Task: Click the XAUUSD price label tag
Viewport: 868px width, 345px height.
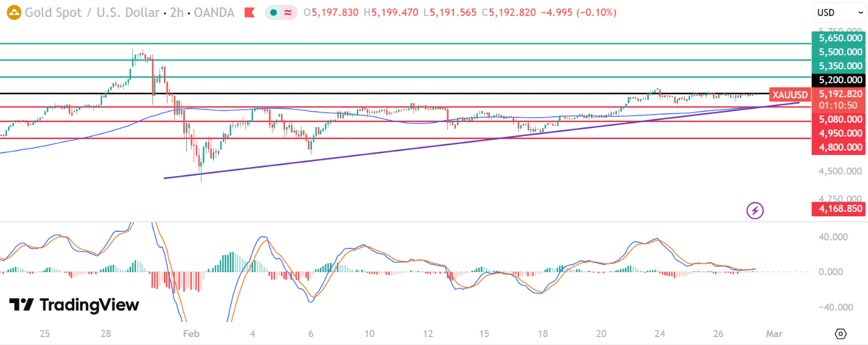Action: pyautogui.click(x=790, y=95)
